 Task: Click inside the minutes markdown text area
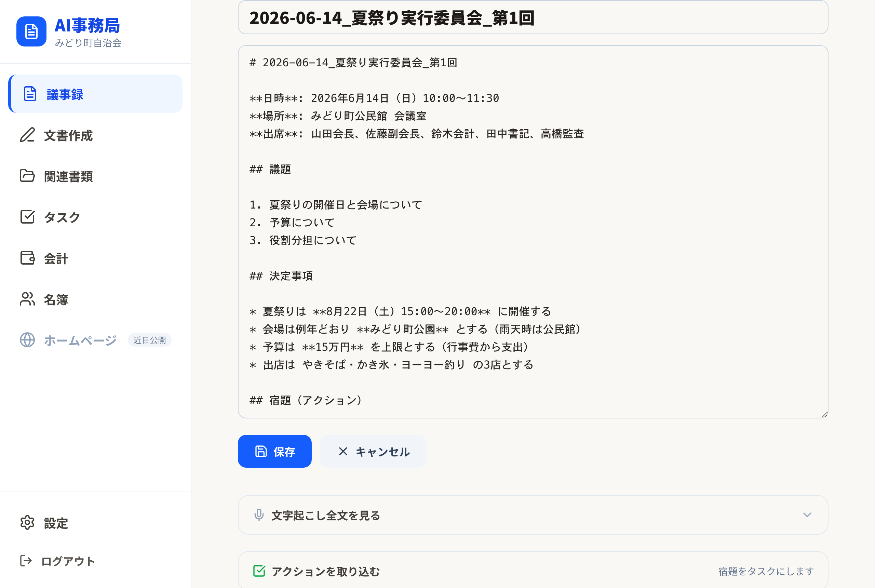tap(533, 232)
